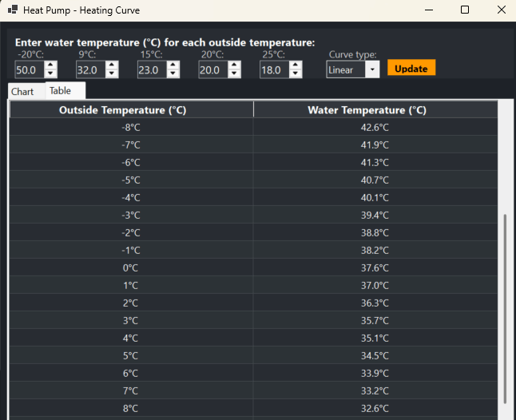Select the -2°C outside temperature cell

[131, 232]
